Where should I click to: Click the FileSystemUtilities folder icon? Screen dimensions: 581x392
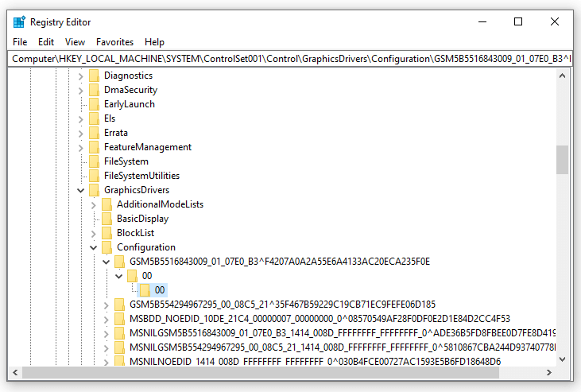click(95, 176)
